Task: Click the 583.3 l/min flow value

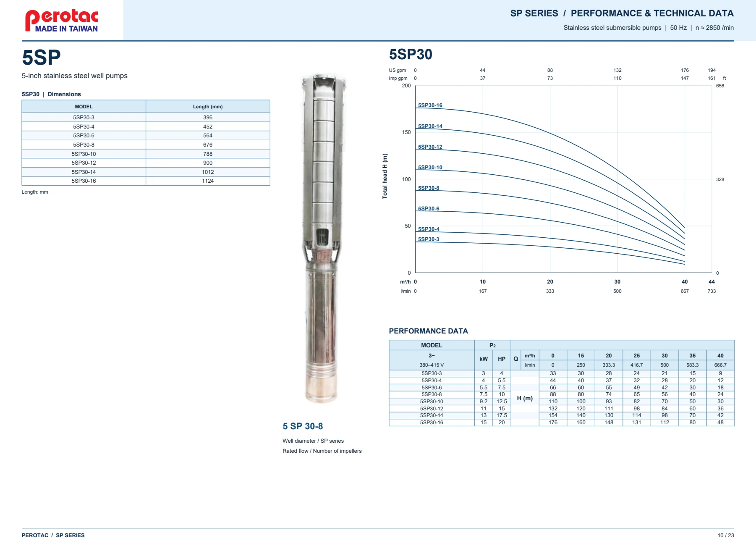Action: (x=693, y=365)
